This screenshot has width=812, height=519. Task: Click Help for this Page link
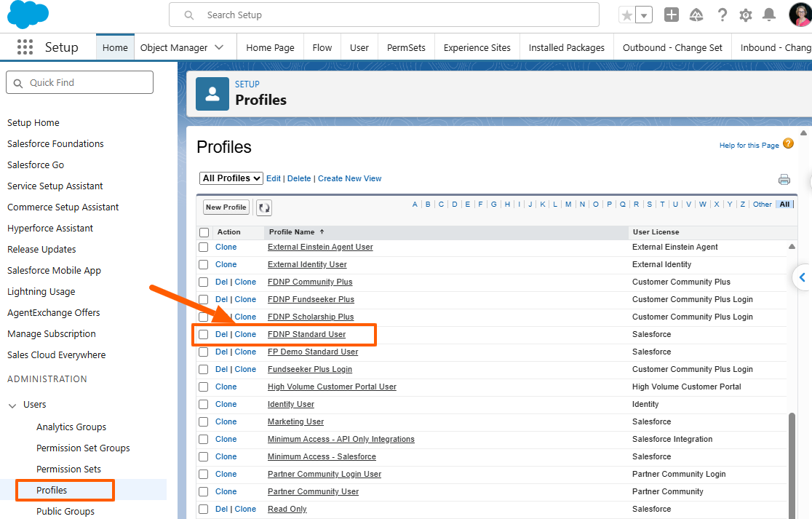click(749, 146)
